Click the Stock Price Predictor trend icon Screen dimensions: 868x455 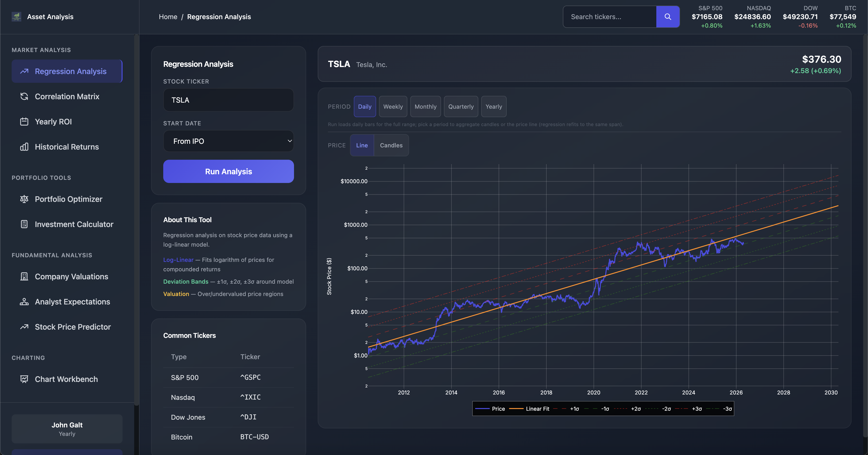[24, 327]
